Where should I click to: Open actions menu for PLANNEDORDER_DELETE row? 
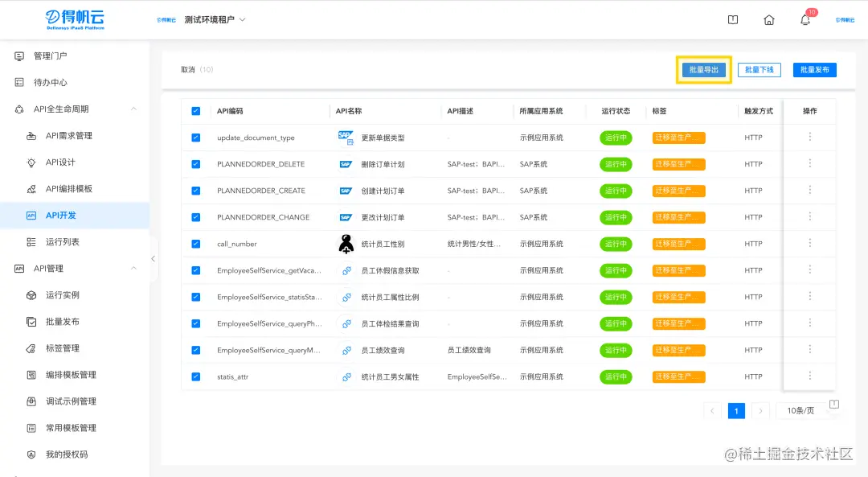(x=810, y=163)
